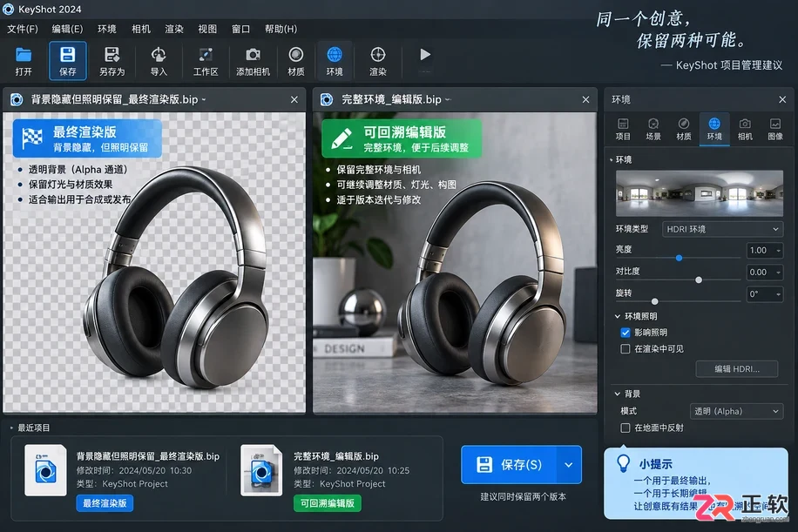This screenshot has width=798, height=532.
Task: Open the 窗口 menu
Action: click(x=240, y=29)
